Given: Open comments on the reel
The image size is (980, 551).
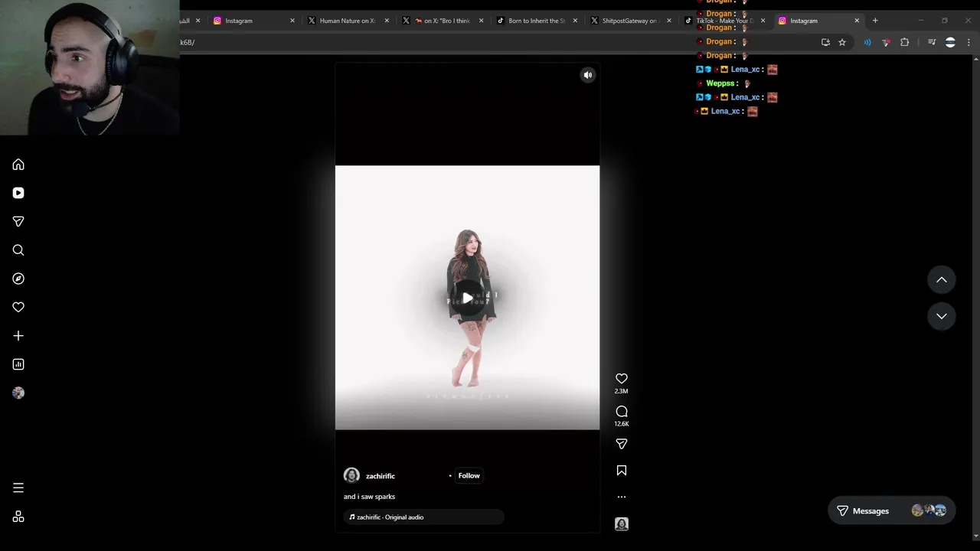Looking at the screenshot, I should click(x=621, y=411).
